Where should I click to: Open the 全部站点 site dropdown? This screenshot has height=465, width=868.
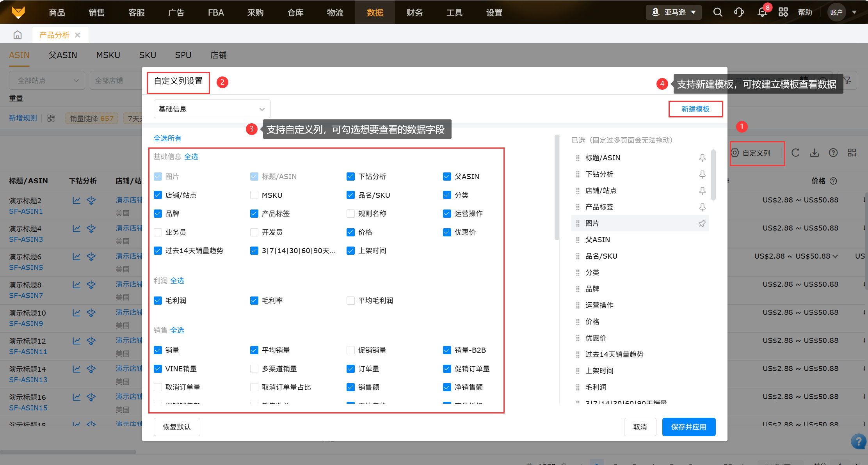click(47, 80)
